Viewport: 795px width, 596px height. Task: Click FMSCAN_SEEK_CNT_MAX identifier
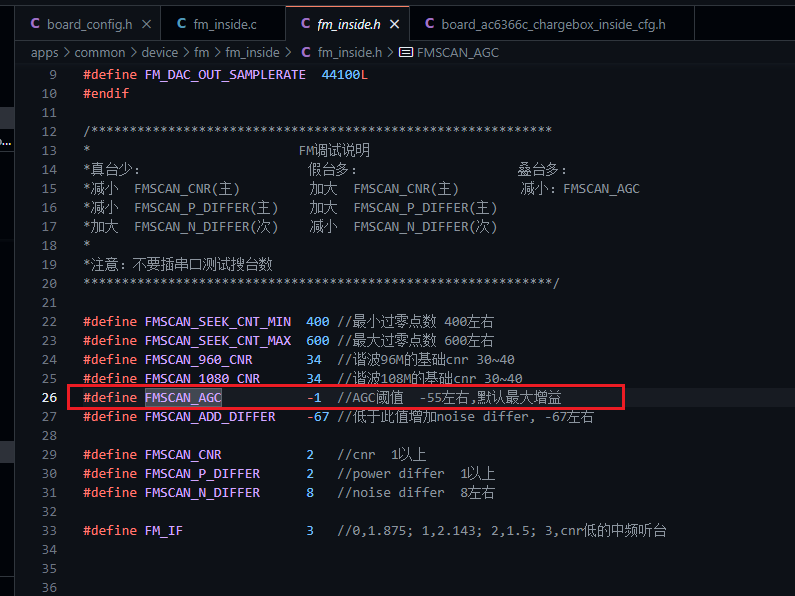pos(218,341)
